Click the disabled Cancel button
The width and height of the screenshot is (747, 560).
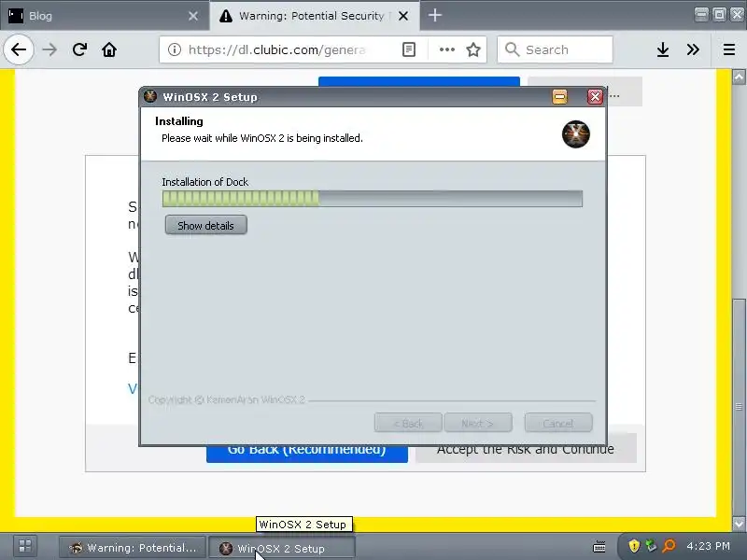[x=558, y=423]
